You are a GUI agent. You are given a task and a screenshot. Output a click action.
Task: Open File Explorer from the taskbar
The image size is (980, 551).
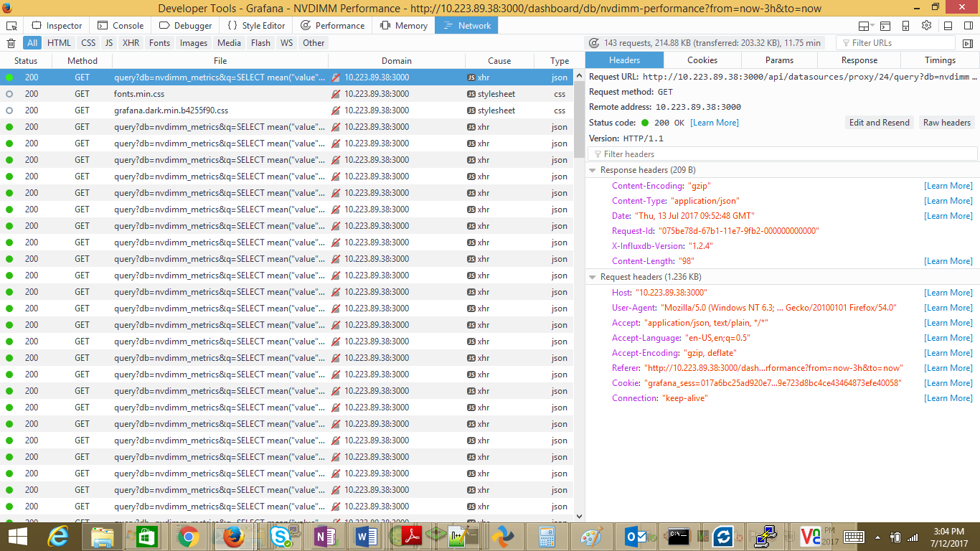click(x=103, y=536)
